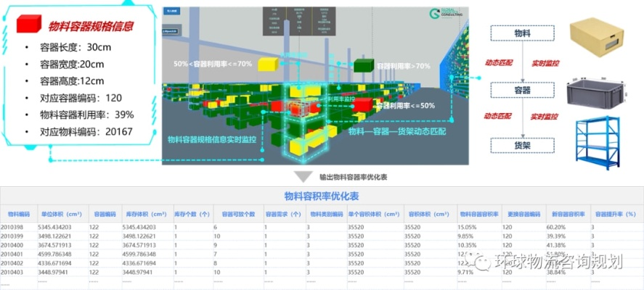Click the 物料容积率优化表 table title
The image size is (644, 290).
[322, 196]
